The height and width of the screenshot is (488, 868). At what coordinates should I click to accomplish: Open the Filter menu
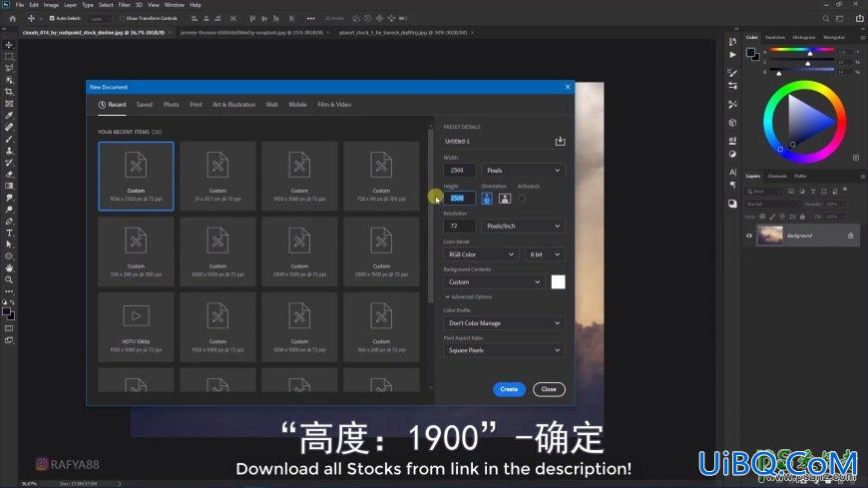124,5
